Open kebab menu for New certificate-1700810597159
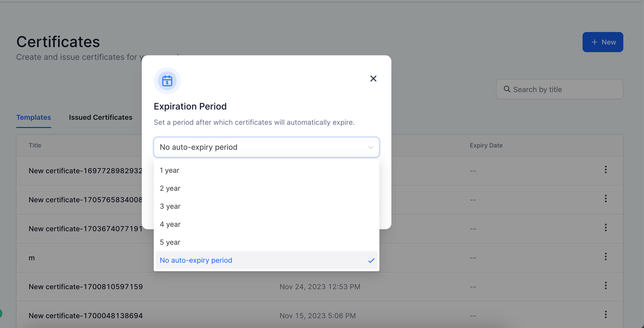This screenshot has height=328, width=644. point(605,286)
